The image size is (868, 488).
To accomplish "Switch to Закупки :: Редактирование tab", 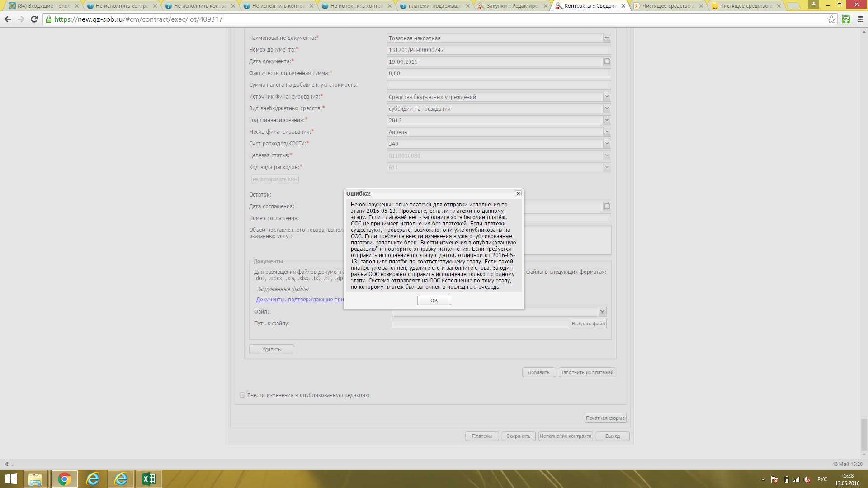I will coord(512,6).
